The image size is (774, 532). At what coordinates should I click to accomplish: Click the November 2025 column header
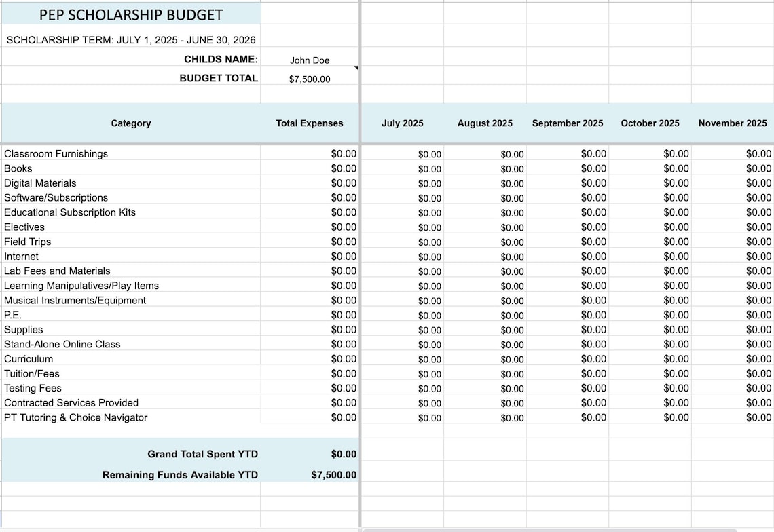click(733, 123)
